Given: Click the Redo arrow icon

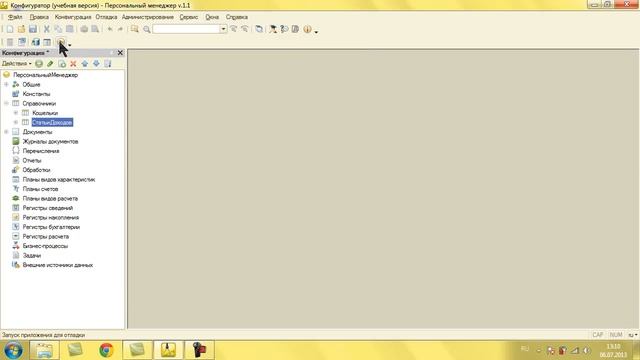Looking at the screenshot, I should tap(120, 29).
